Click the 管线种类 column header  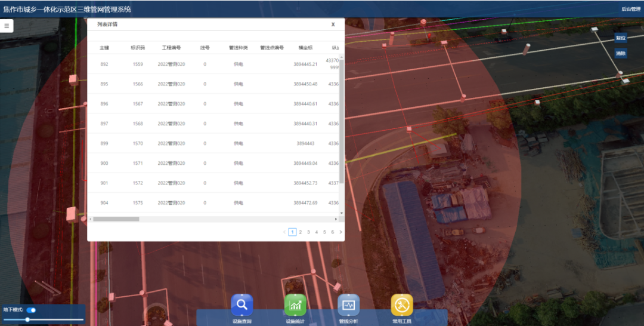click(238, 48)
